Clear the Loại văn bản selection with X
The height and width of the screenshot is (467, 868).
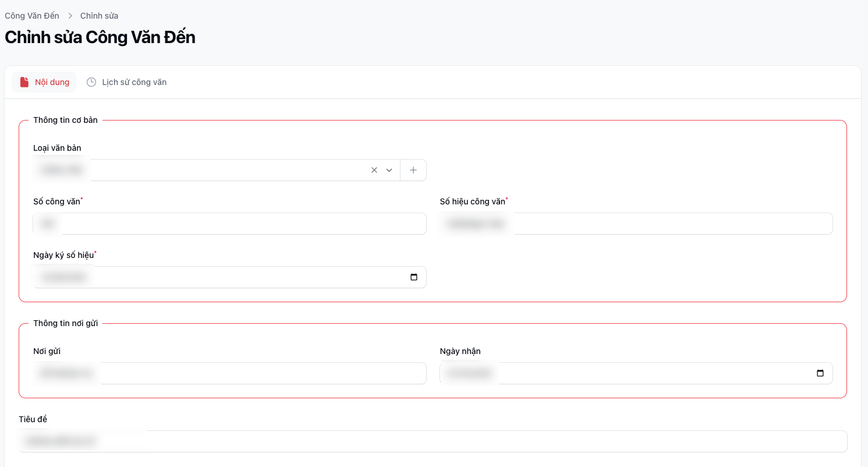(374, 170)
